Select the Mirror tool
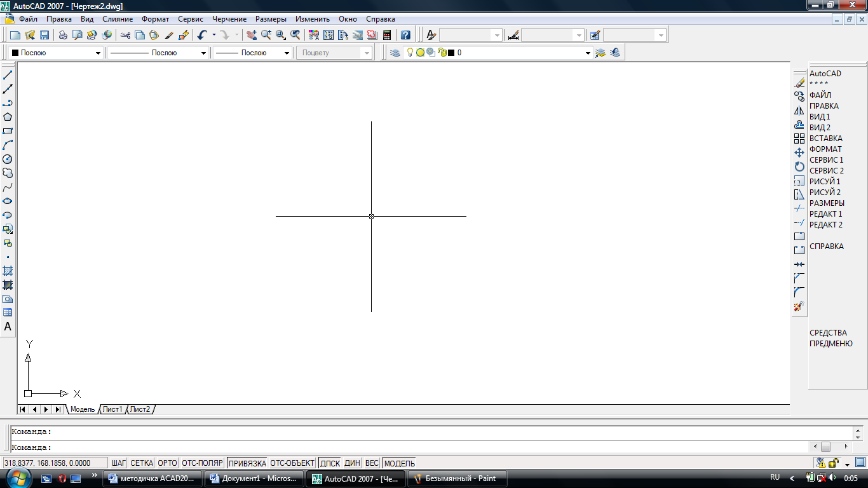868x488 pixels. (799, 110)
